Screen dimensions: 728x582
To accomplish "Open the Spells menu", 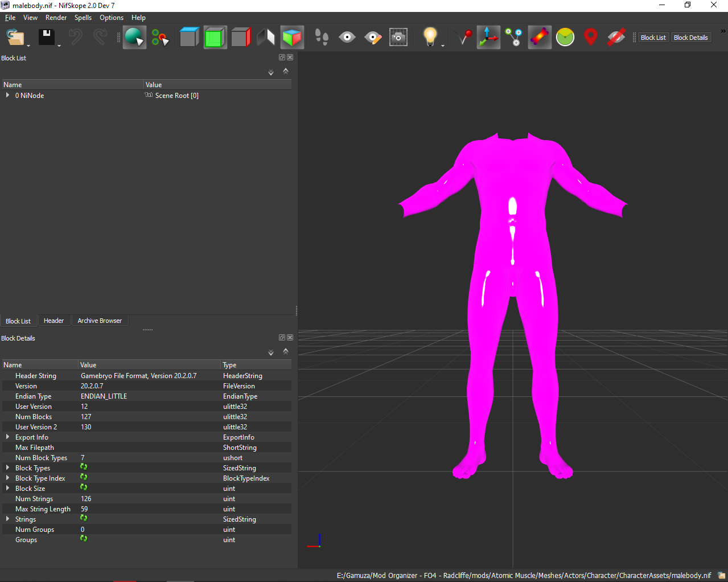I will coord(83,18).
